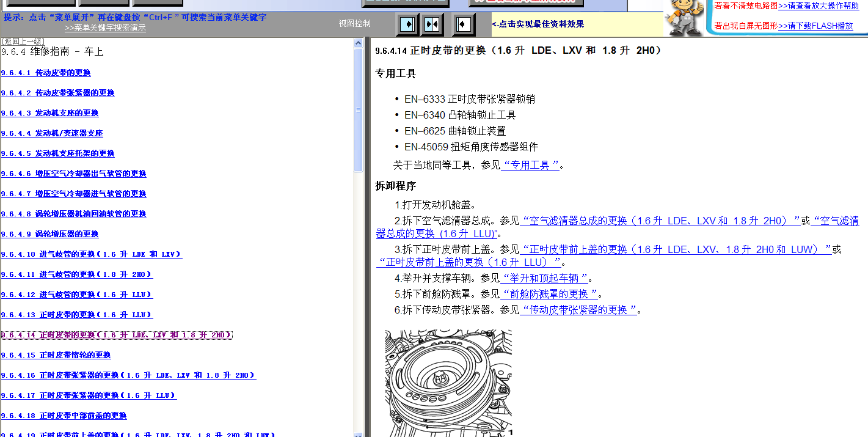Screen dimensions: 868x437
Task: Click the 专用工具 section heading
Action: point(395,74)
